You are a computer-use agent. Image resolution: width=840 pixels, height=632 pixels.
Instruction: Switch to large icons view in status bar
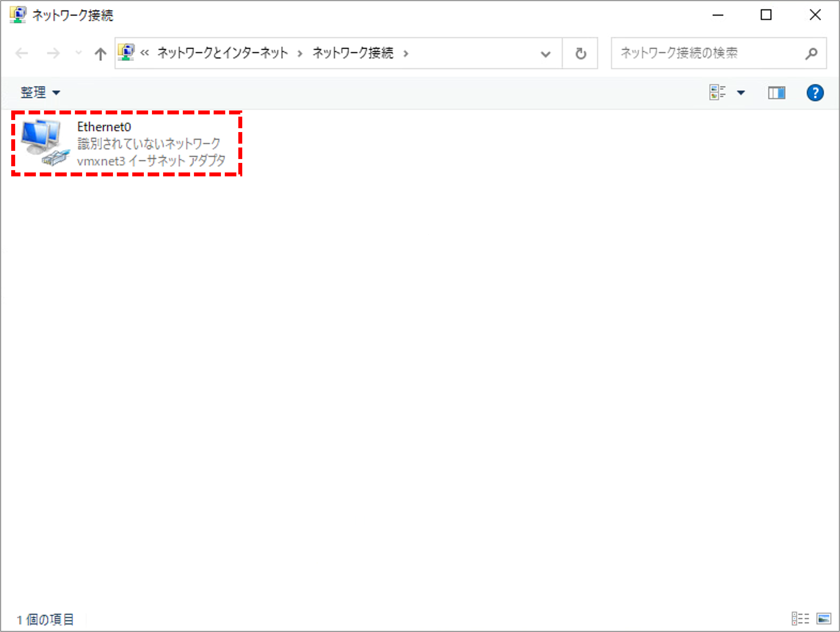coord(824,619)
